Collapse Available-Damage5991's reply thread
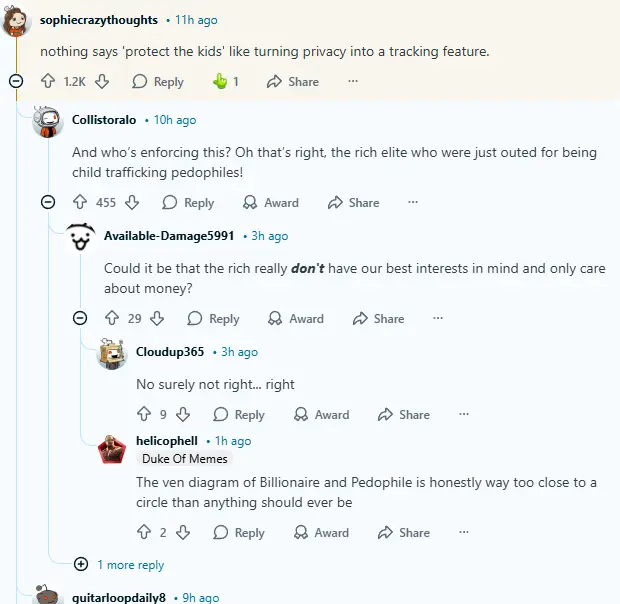This screenshot has height=604, width=620. click(80, 318)
